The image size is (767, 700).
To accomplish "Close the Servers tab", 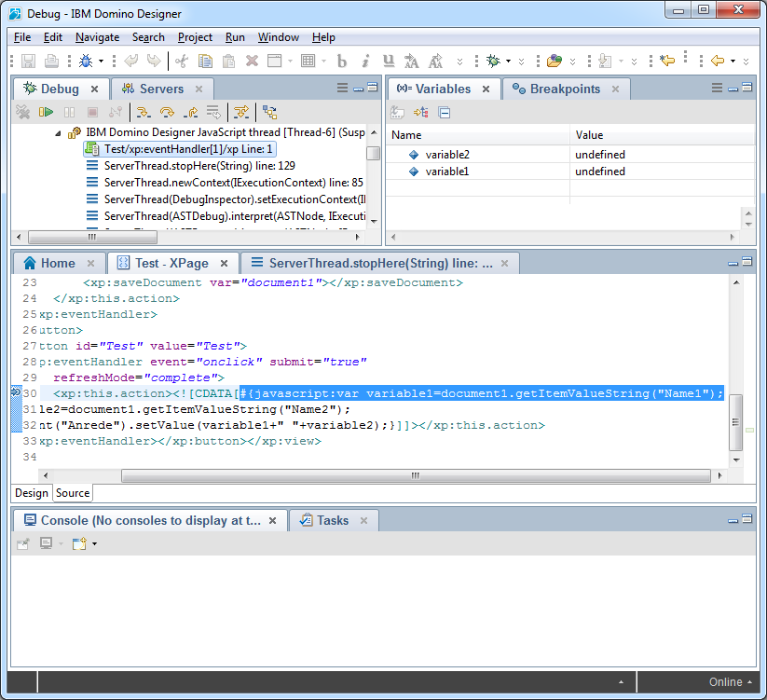I will pyautogui.click(x=199, y=89).
